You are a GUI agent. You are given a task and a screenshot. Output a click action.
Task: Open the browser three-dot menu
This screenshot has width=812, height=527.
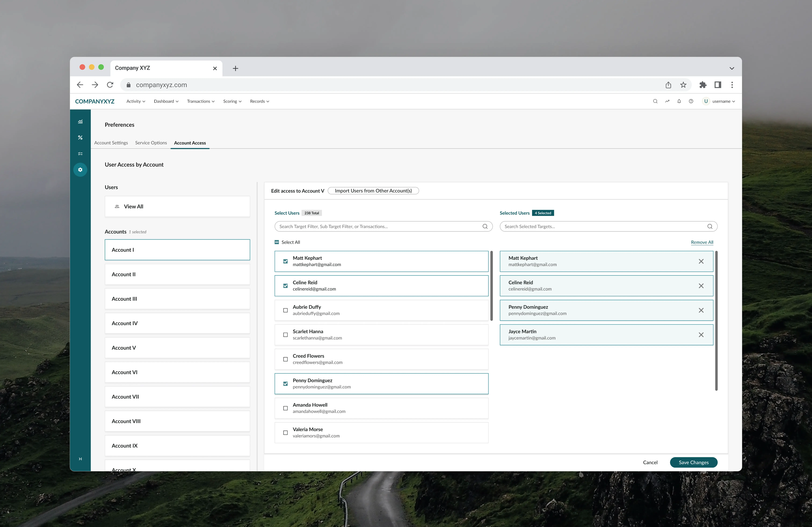coord(732,85)
